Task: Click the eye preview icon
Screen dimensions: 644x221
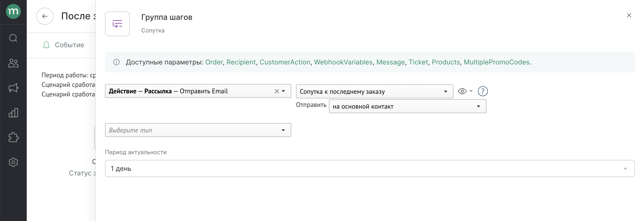Action: click(462, 91)
